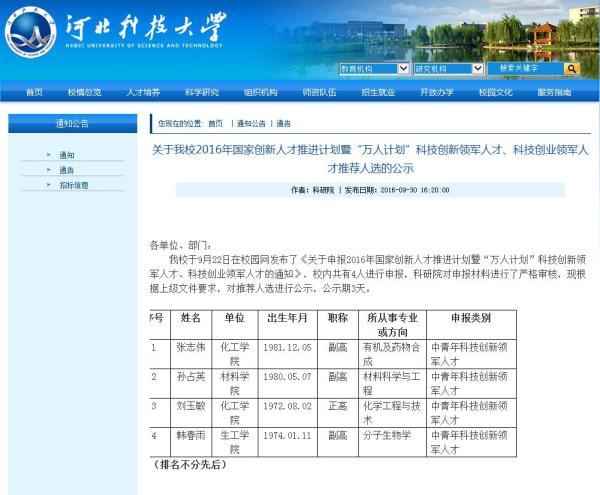Open the 招生就业 menu item

tap(378, 92)
